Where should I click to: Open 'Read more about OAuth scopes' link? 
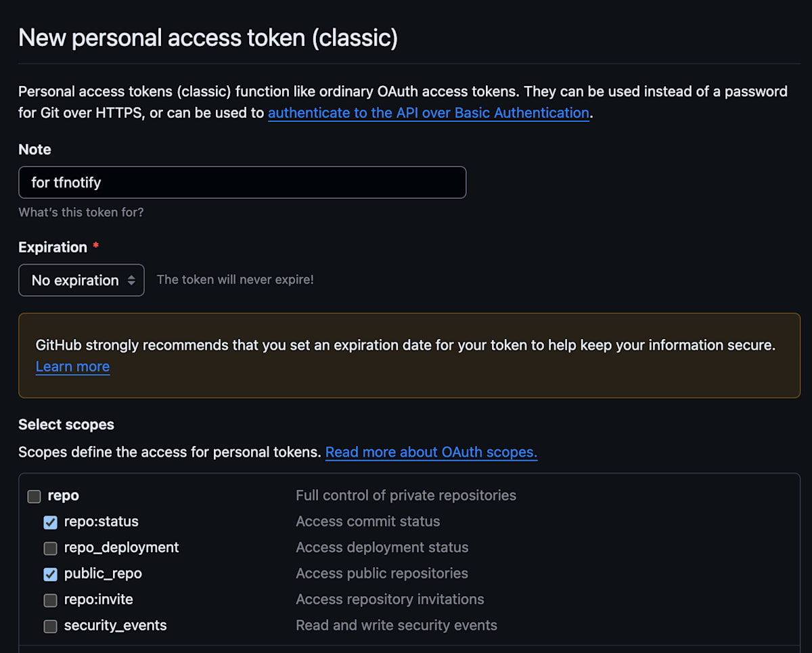point(431,452)
